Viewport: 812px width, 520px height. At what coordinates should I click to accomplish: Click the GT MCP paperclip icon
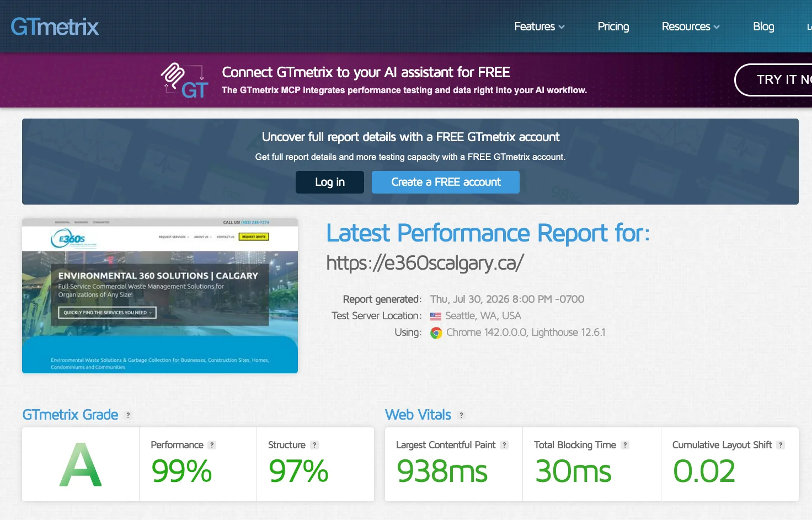pos(185,81)
